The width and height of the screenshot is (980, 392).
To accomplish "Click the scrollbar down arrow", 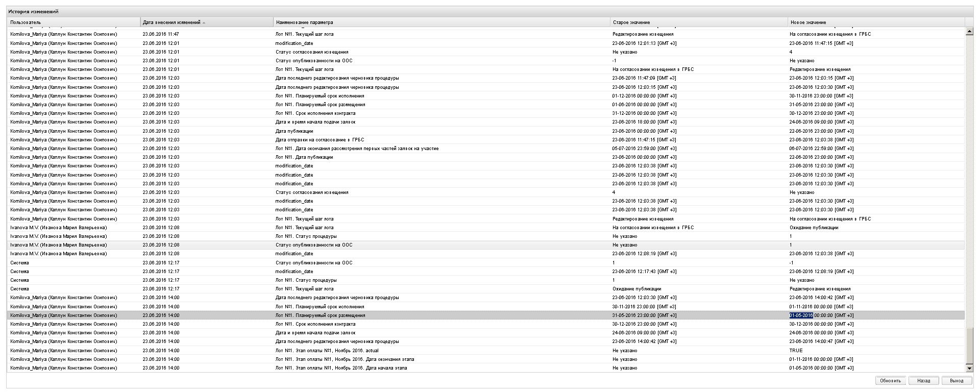I will pos(969,368).
